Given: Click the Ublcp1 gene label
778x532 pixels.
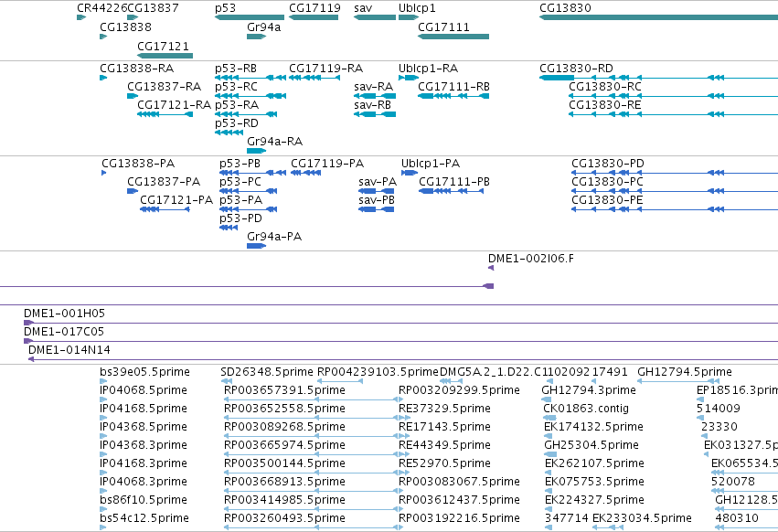Looking at the screenshot, I should pyautogui.click(x=417, y=8).
